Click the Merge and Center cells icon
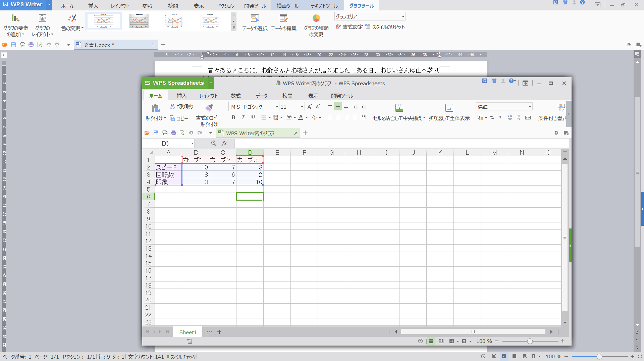The image size is (644, 361). tap(399, 108)
